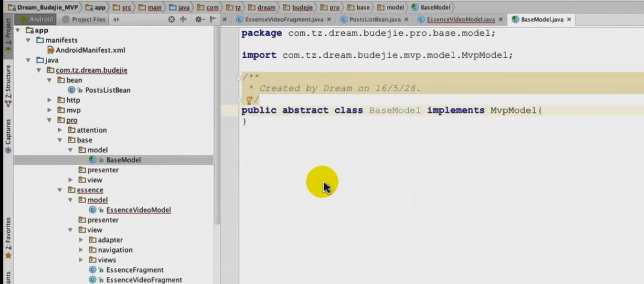
Task: Select AndroidManifest.xml in the tree
Action: pos(91,50)
